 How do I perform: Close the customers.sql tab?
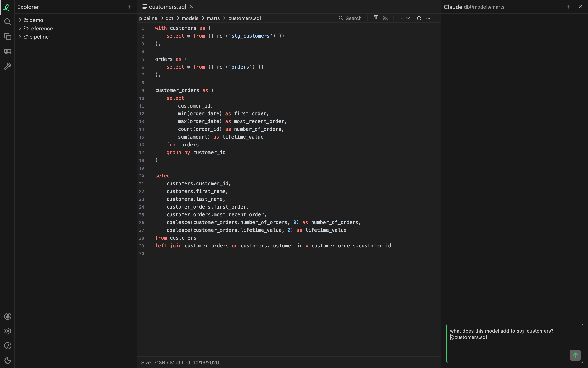[x=192, y=7]
